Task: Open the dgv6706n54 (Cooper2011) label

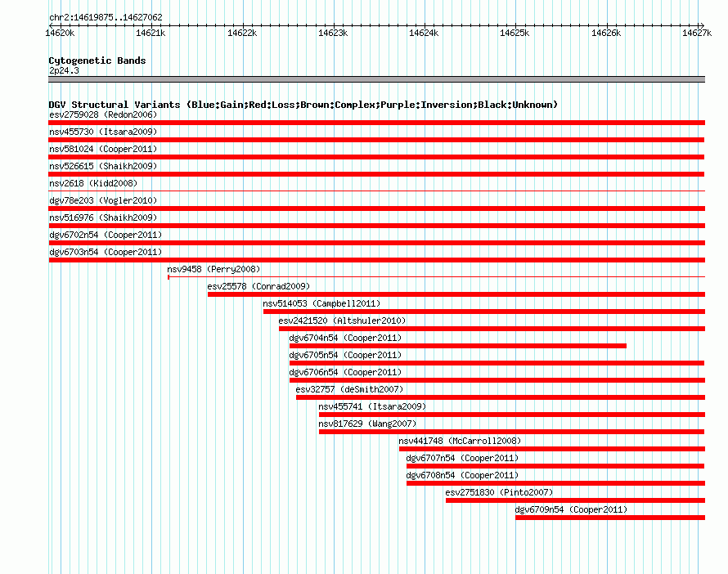Action: (345, 372)
